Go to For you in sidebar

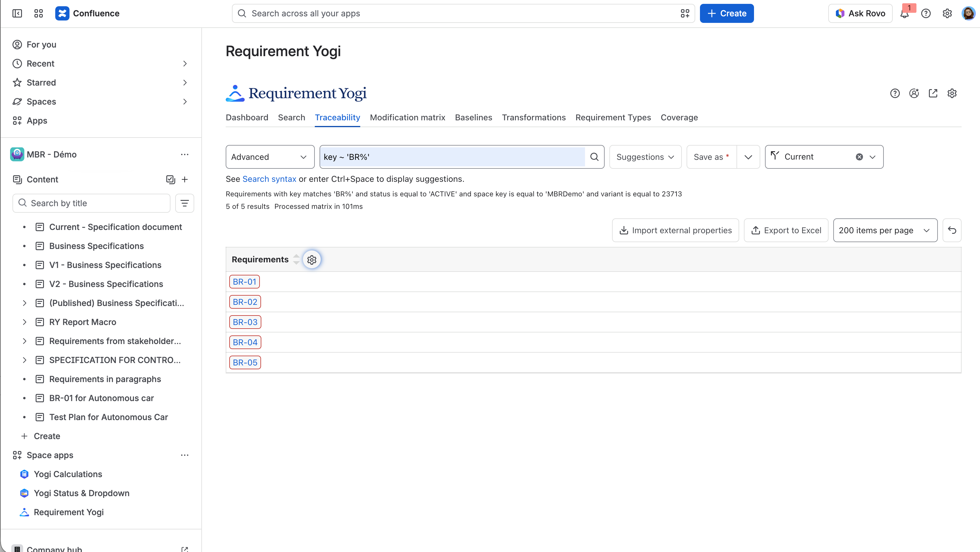tap(41, 45)
